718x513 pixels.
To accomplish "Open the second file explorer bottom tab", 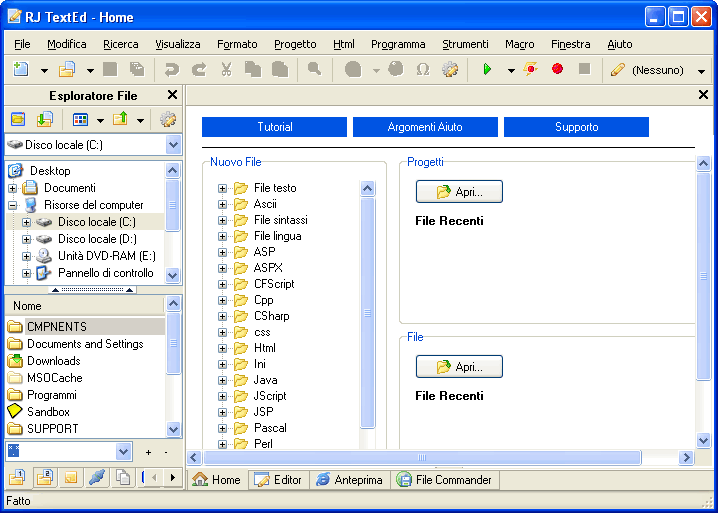I will pos(45,478).
